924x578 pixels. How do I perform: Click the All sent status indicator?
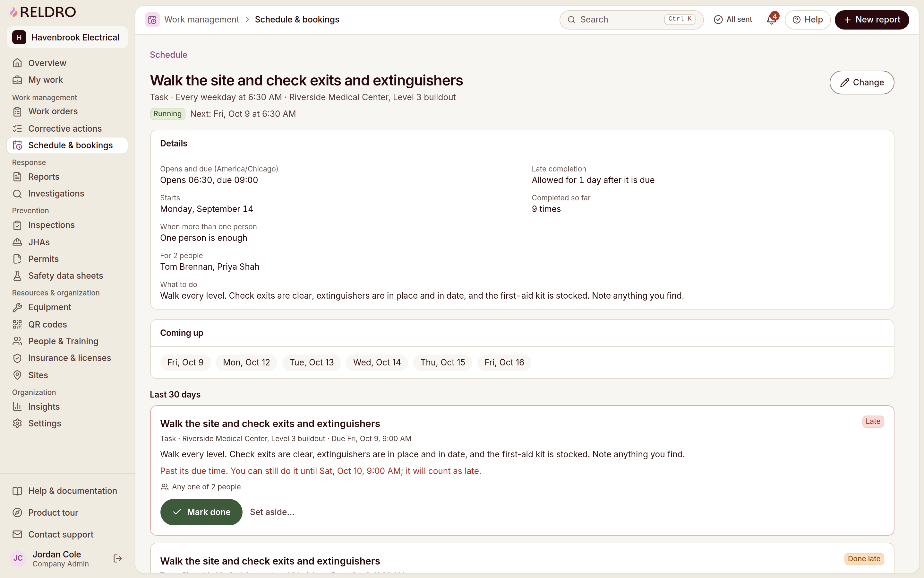(x=732, y=20)
